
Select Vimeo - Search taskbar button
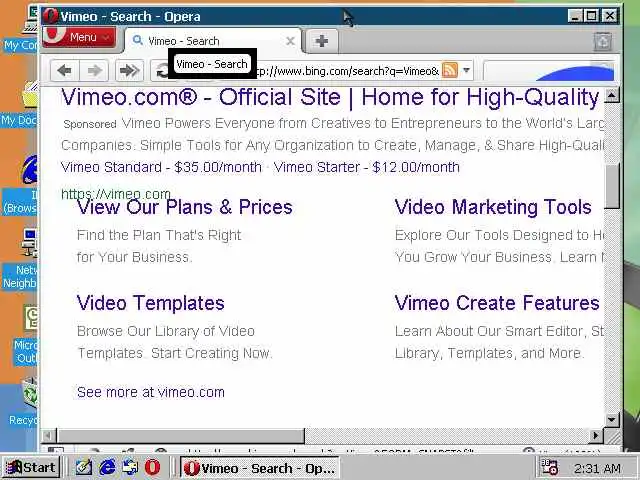260,468
